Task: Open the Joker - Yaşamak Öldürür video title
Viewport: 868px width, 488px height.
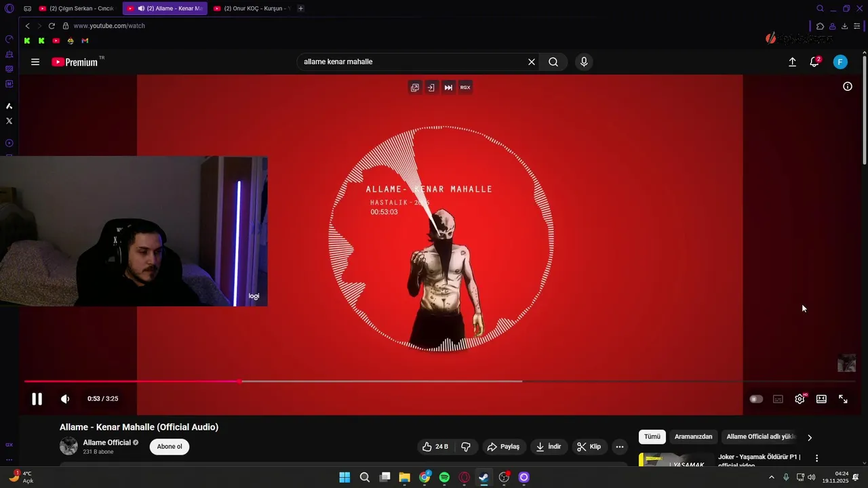Action: point(759,461)
